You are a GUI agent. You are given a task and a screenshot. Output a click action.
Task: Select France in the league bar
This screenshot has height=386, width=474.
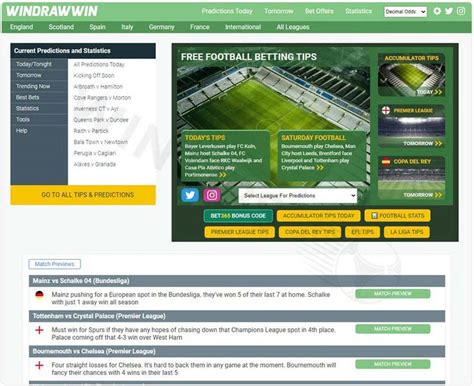click(x=200, y=27)
